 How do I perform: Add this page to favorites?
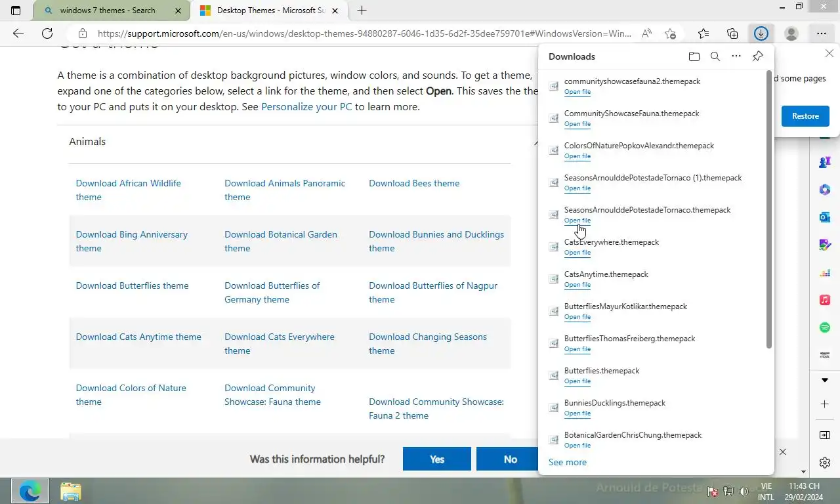tap(670, 33)
